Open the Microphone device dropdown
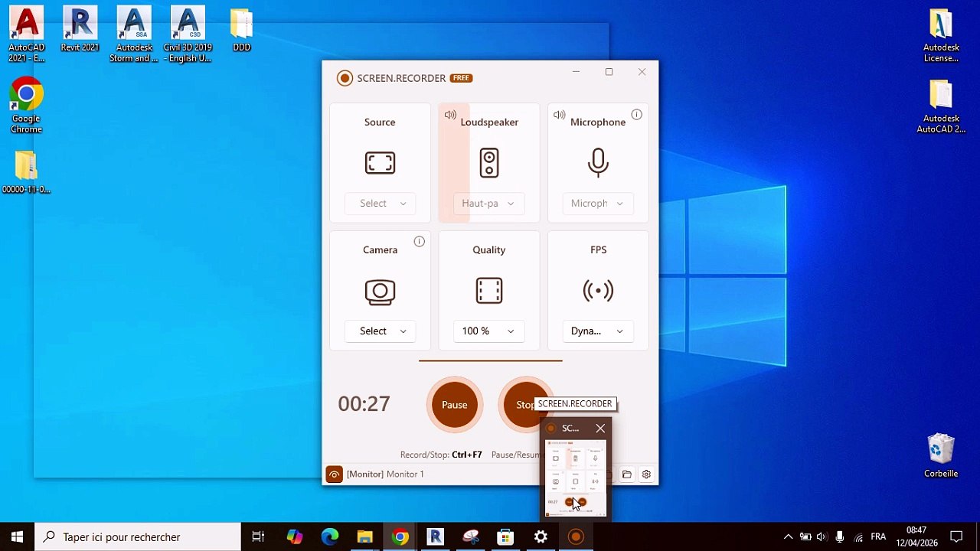This screenshot has width=980, height=551. [x=598, y=204]
